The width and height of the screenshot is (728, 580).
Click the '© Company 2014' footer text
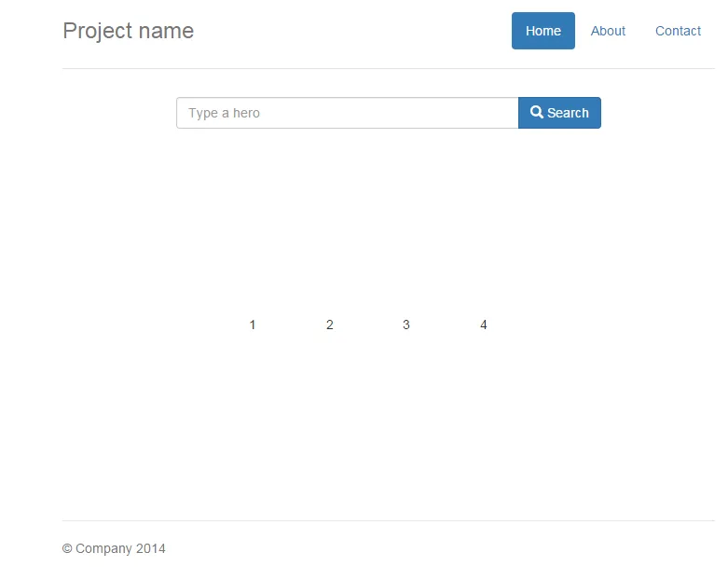114,548
